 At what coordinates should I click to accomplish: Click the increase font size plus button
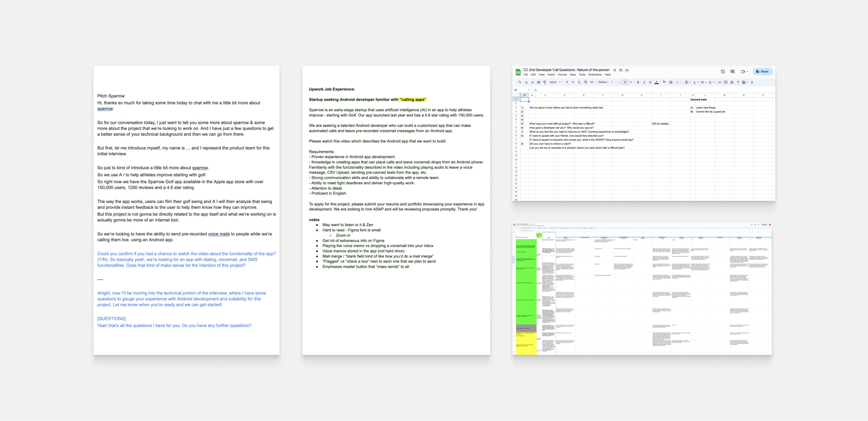(631, 82)
